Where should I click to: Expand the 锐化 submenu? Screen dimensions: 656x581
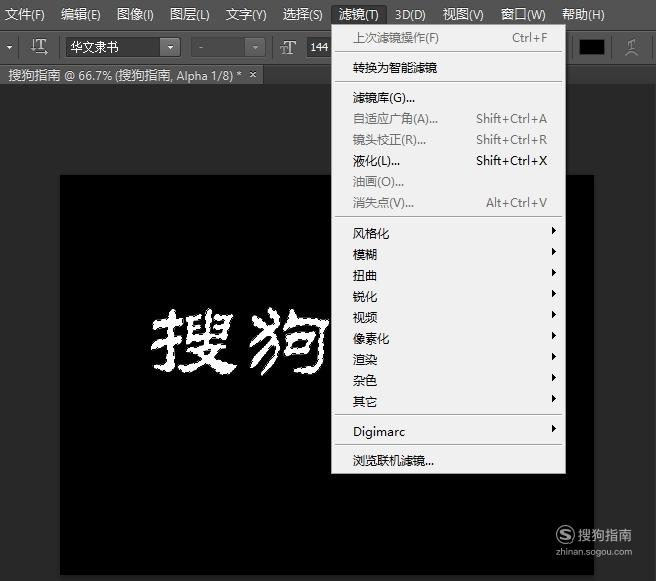pyautogui.click(x=448, y=296)
